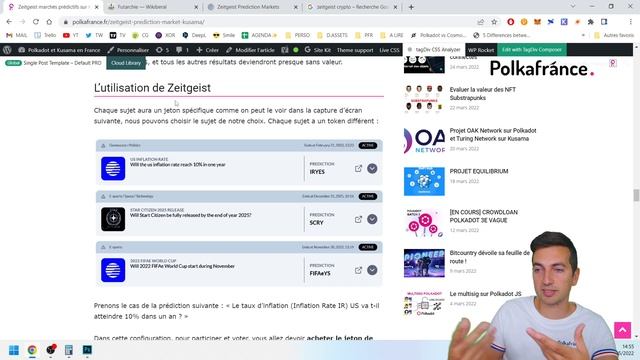Expand the Star Citizen market chevron
640x360 pixels.
[x=372, y=219]
